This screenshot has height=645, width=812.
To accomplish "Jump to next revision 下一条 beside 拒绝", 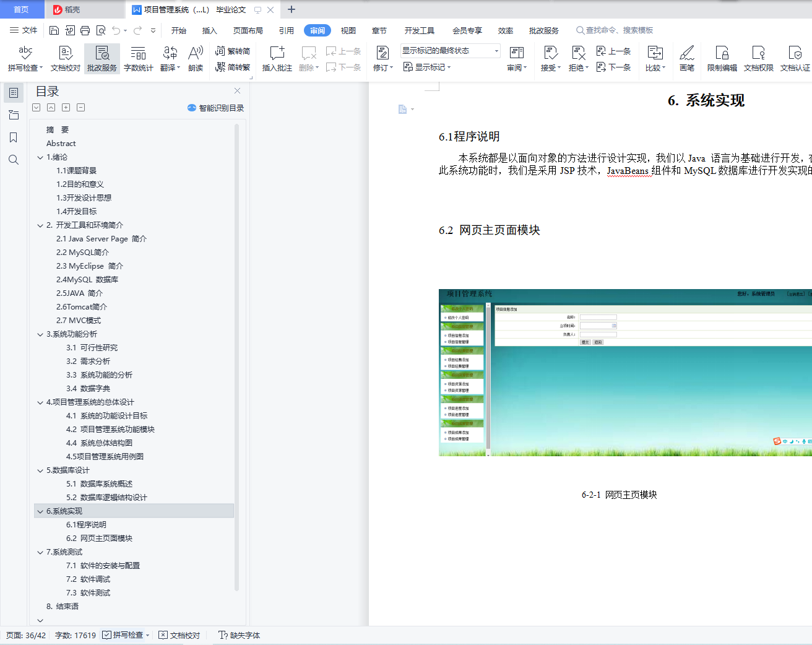I will 613,67.
